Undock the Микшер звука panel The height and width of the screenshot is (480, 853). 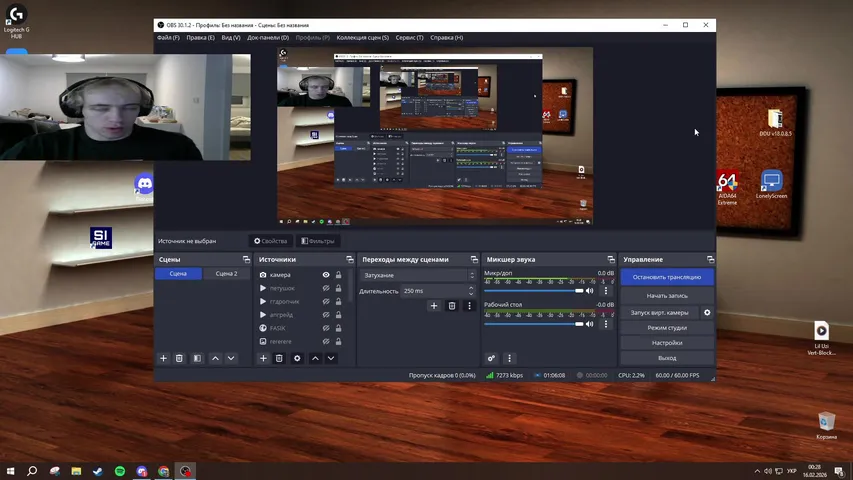tap(610, 259)
